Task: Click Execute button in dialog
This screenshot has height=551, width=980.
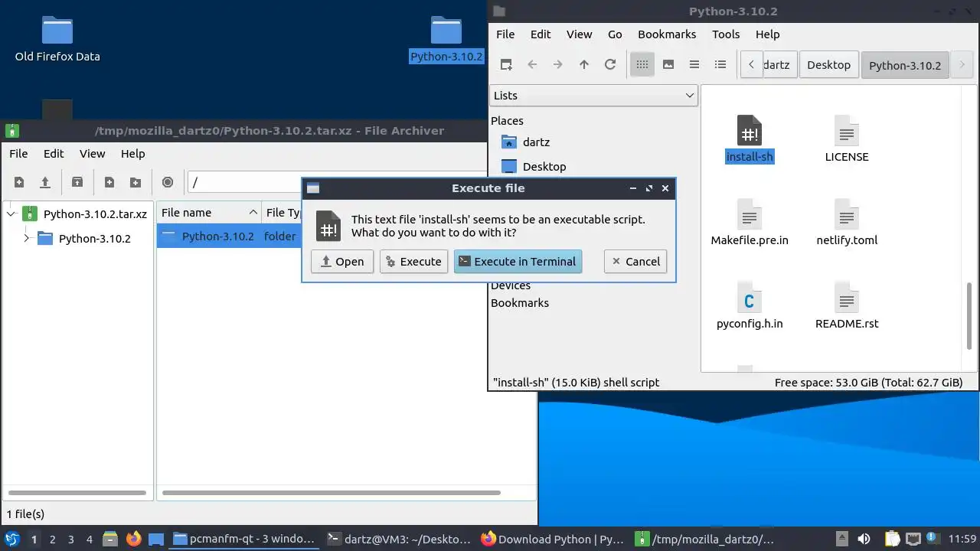Action: pyautogui.click(x=414, y=262)
